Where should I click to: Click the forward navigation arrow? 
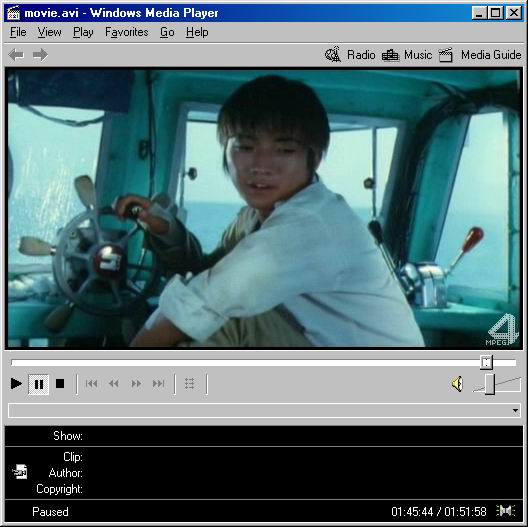point(40,55)
